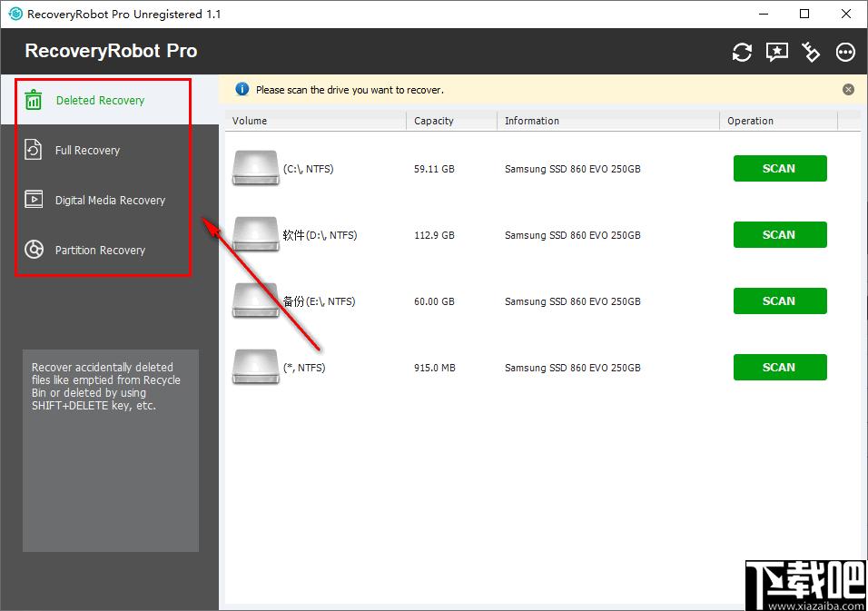This screenshot has width=868, height=611.
Task: Switch to Digital Media Recovery mode
Action: point(110,200)
